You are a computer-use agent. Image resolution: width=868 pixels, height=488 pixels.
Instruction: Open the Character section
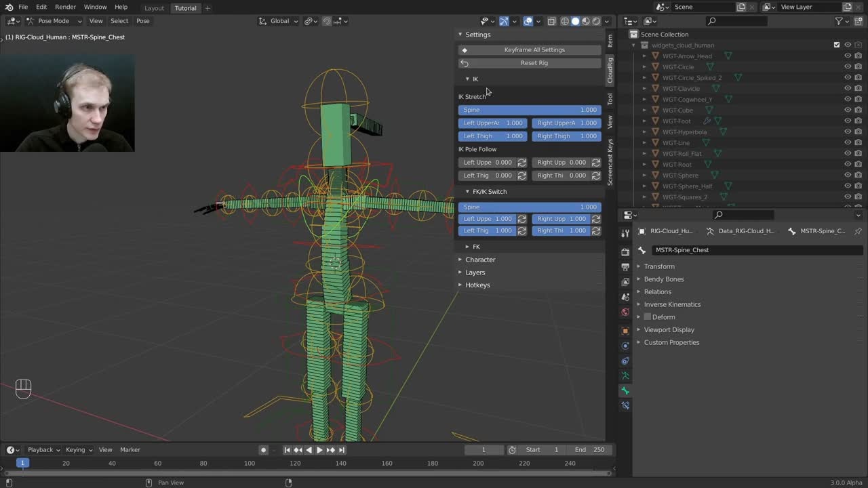480,260
